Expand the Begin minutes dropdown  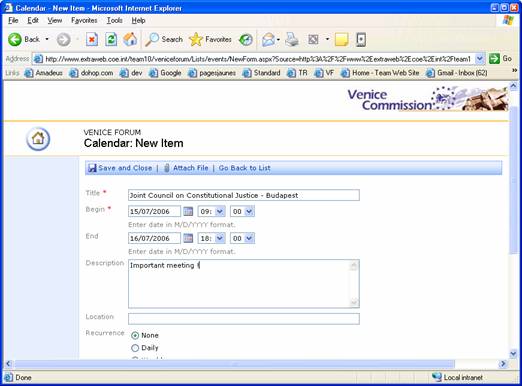[249, 211]
